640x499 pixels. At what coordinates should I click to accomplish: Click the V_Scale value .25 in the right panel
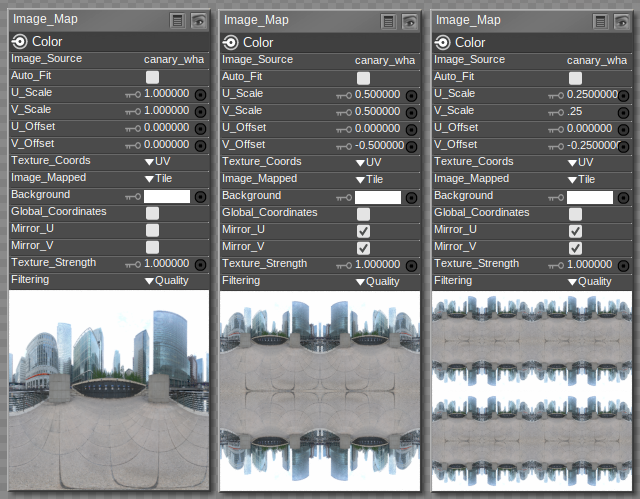click(x=575, y=112)
